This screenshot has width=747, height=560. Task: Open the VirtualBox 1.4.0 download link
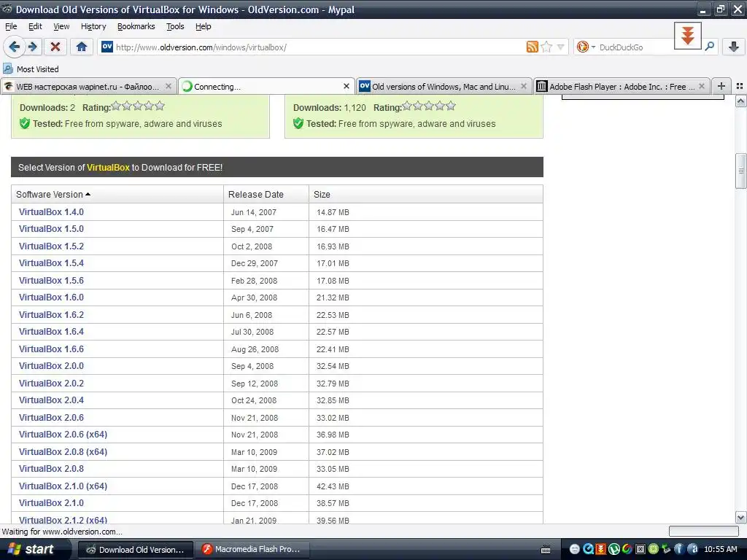[52, 212]
